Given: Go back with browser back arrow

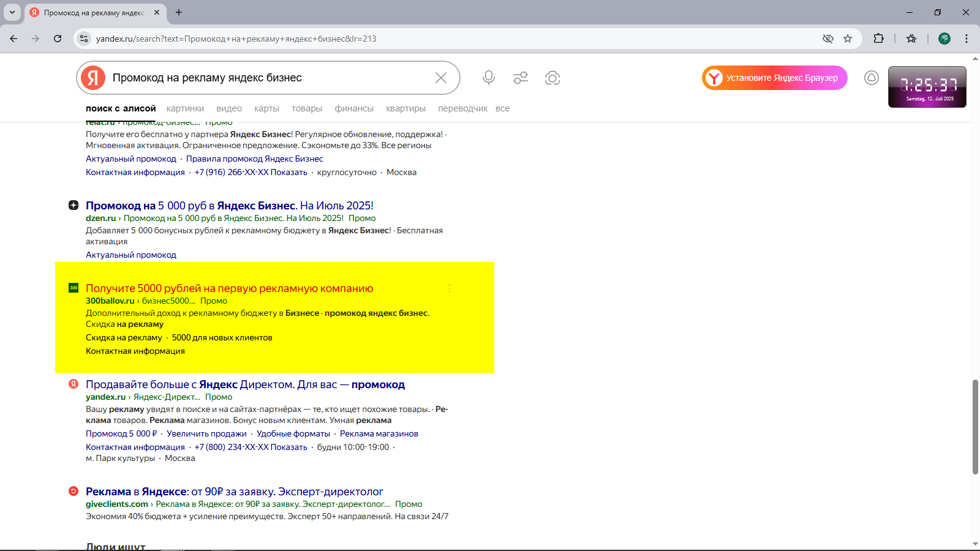Looking at the screenshot, I should point(13,39).
